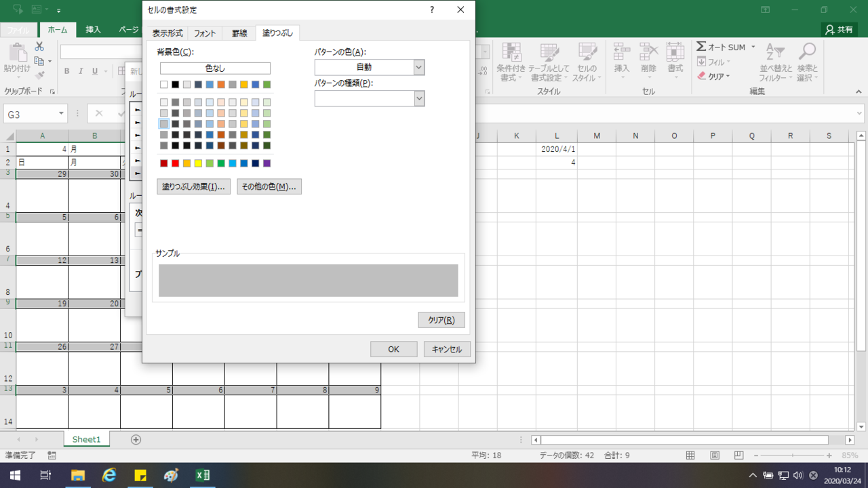Select cell L1 containing 2020/4/1
This screenshot has width=868, height=488.
coord(557,149)
